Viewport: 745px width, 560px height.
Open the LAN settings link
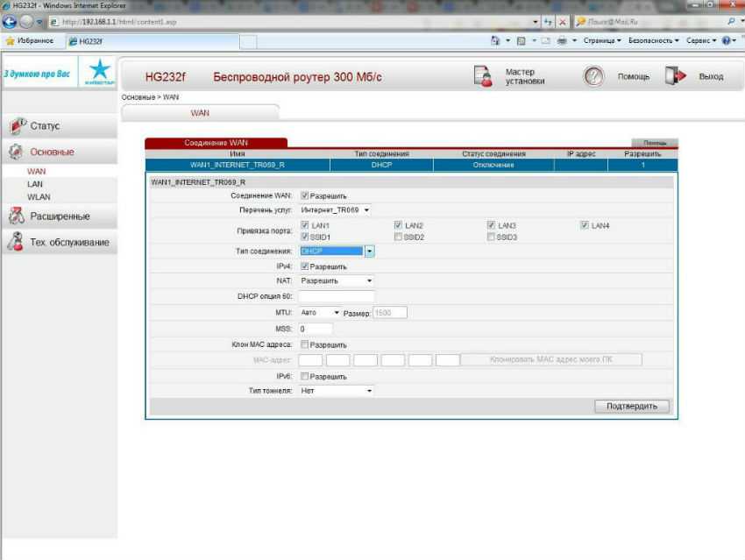tap(35, 185)
